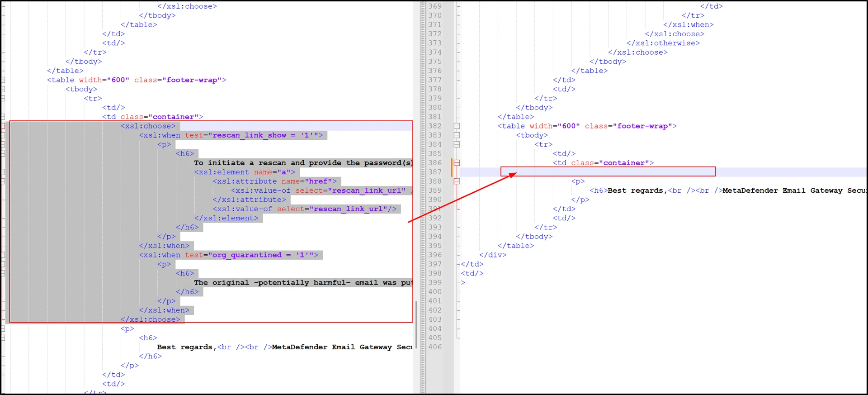Collapse the red fold marker on line 386
Screen dimensions: 868x395
coord(457,163)
